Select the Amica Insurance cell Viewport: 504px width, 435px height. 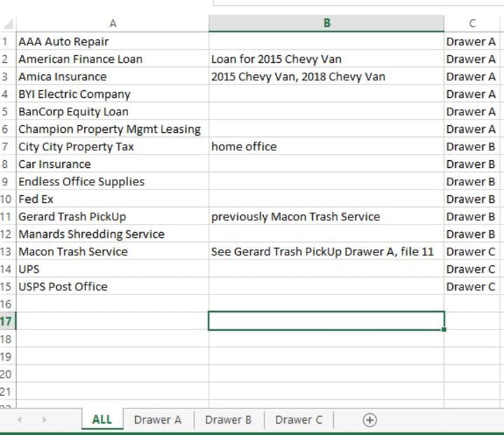click(x=113, y=76)
